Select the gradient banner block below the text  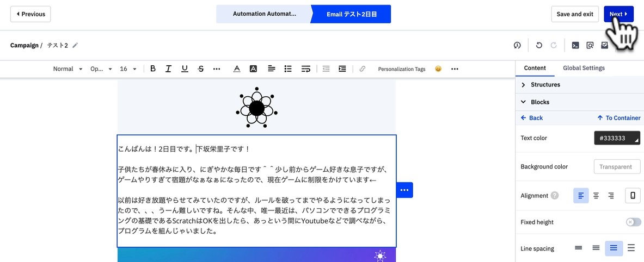(x=257, y=254)
